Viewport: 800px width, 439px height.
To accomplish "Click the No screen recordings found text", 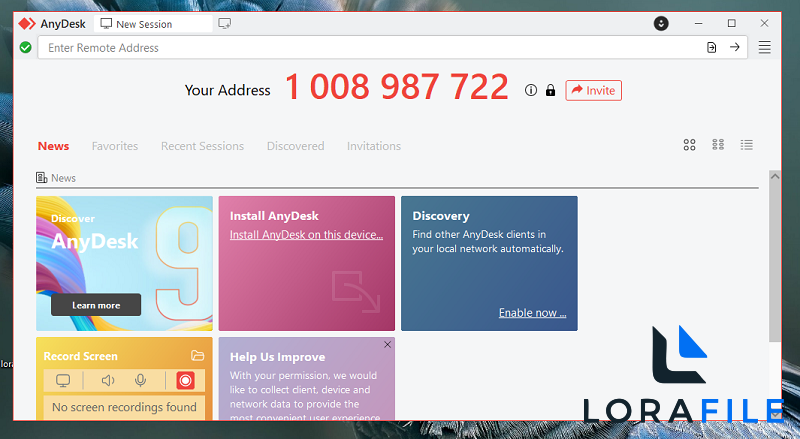I will click(x=124, y=407).
